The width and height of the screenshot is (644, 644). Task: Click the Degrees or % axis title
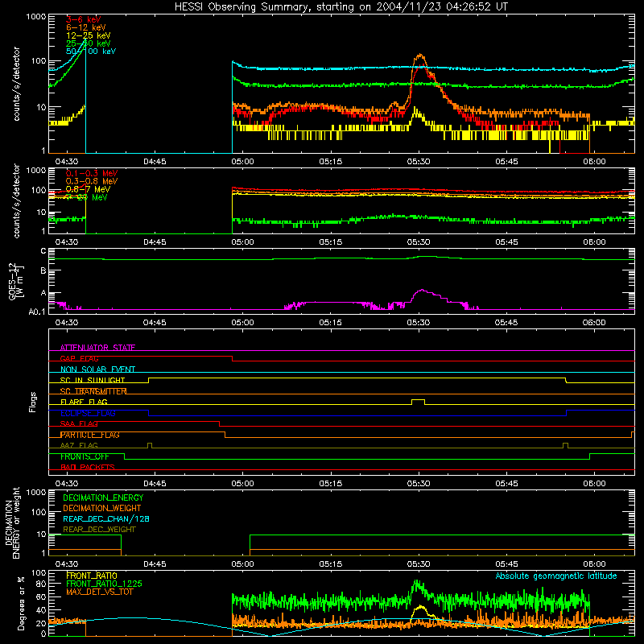click(21, 603)
